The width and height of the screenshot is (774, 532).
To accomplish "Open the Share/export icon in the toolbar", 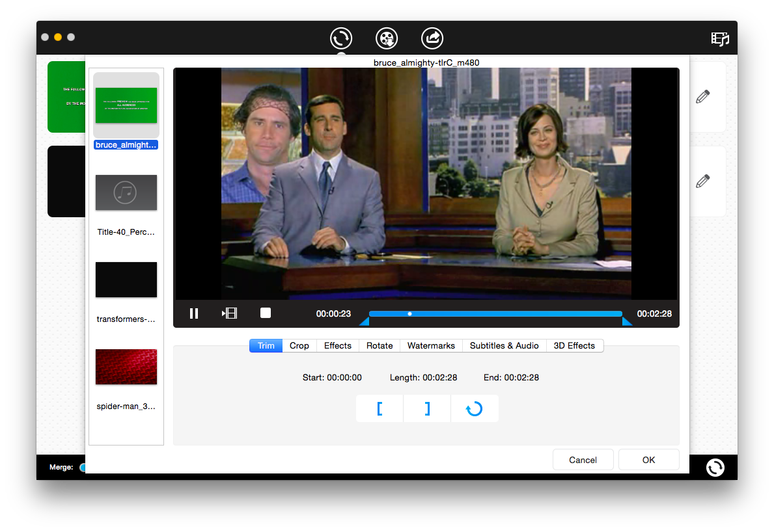I will pyautogui.click(x=432, y=38).
